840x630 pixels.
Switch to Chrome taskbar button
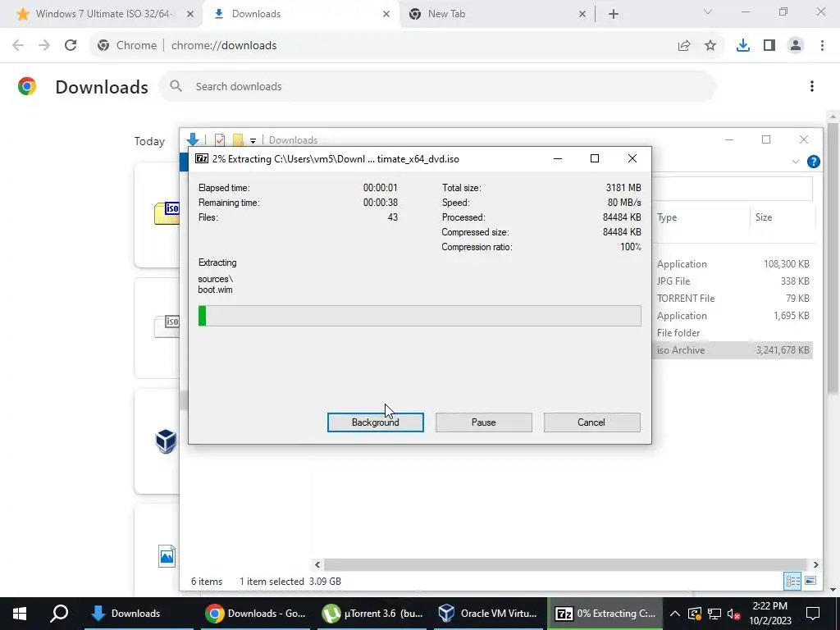[256, 614]
